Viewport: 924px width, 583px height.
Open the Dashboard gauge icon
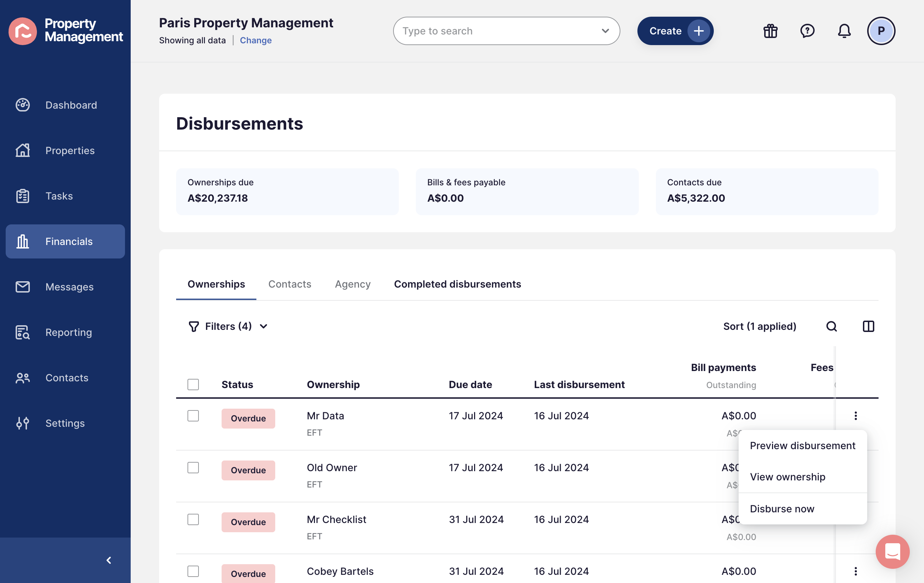23,105
